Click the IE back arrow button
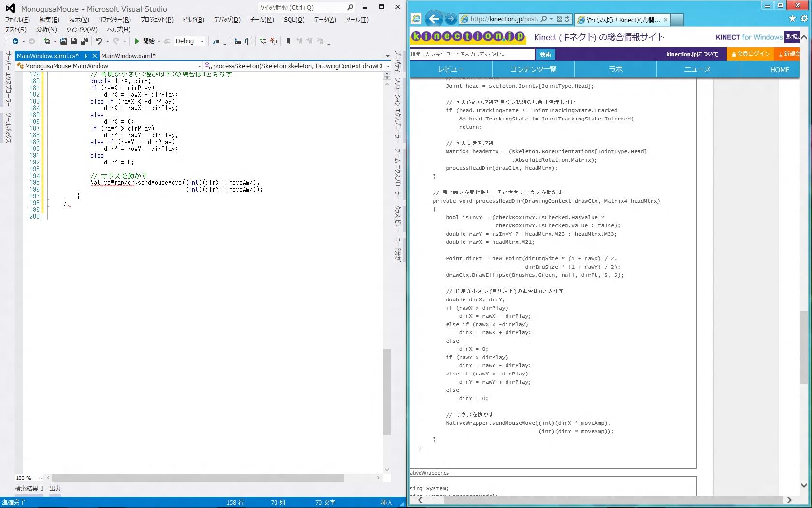Viewport: 812px width, 508px height. pyautogui.click(x=434, y=19)
